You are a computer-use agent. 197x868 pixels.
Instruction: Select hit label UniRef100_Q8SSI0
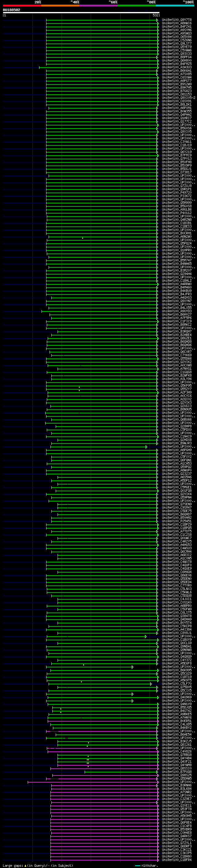pos(177,768)
